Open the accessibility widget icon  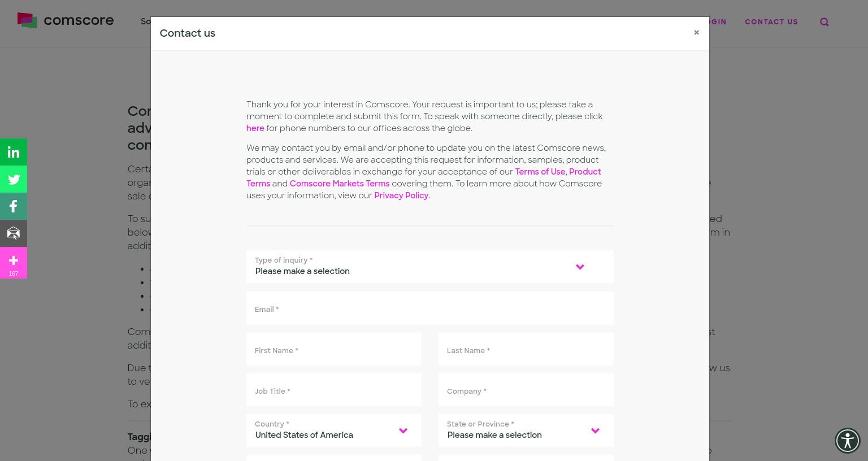pyautogui.click(x=847, y=441)
